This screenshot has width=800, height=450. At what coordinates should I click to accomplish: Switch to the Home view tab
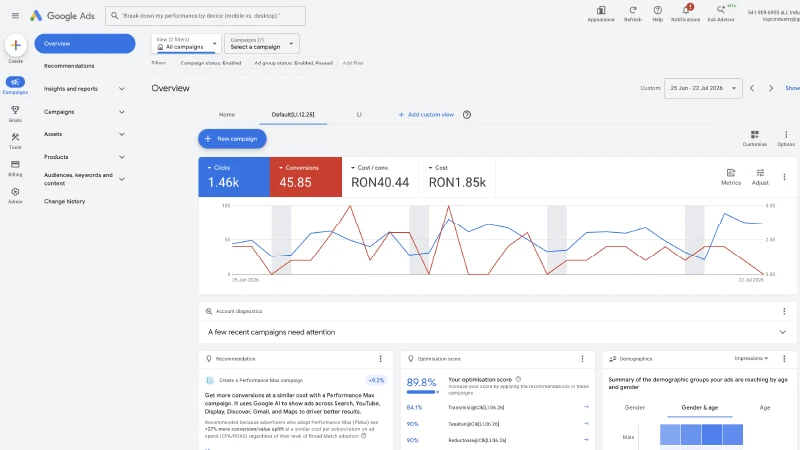pos(227,115)
